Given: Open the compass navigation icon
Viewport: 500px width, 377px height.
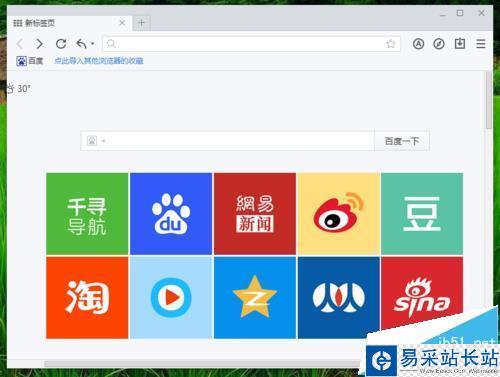Looking at the screenshot, I should pos(439,44).
